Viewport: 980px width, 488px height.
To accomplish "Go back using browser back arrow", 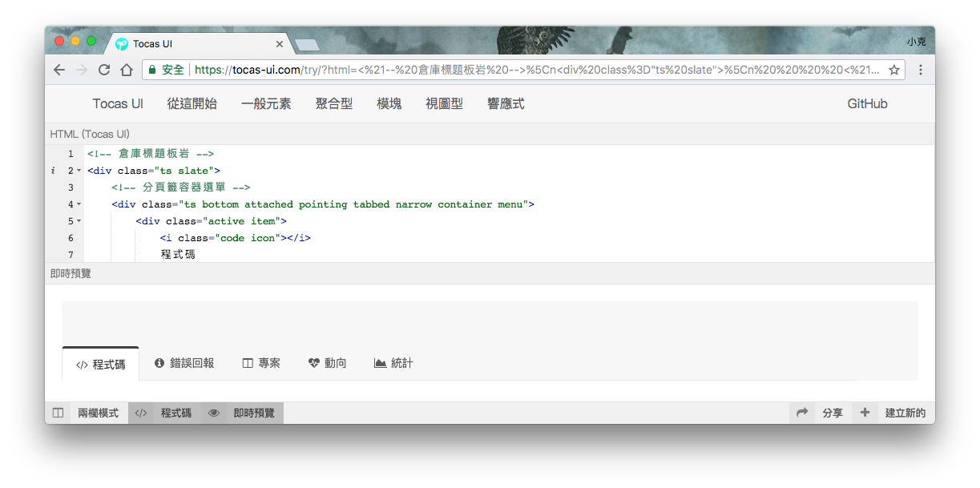I will (59, 70).
